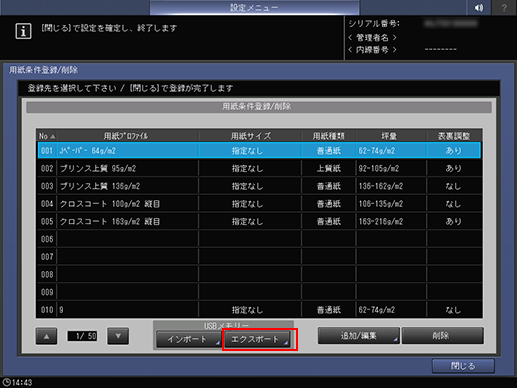Select row 004 クロスコート 100g/m2
The width and height of the screenshot is (517, 388).
coord(259,204)
